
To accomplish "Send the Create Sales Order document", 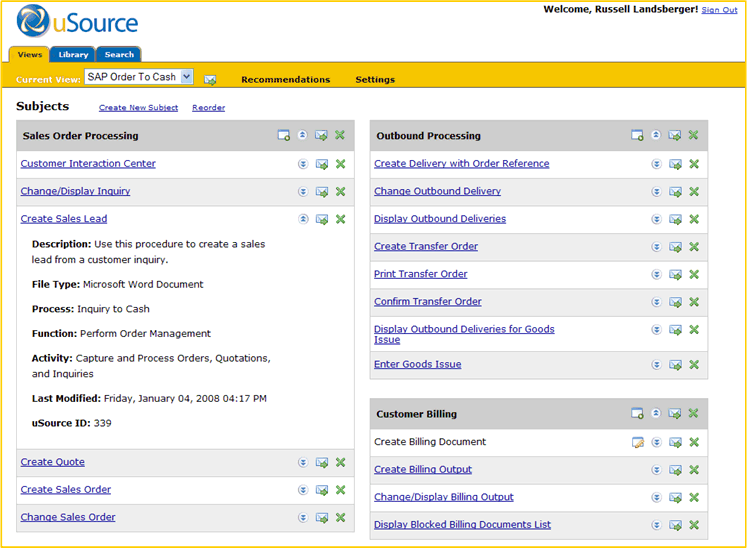I will click(x=322, y=490).
